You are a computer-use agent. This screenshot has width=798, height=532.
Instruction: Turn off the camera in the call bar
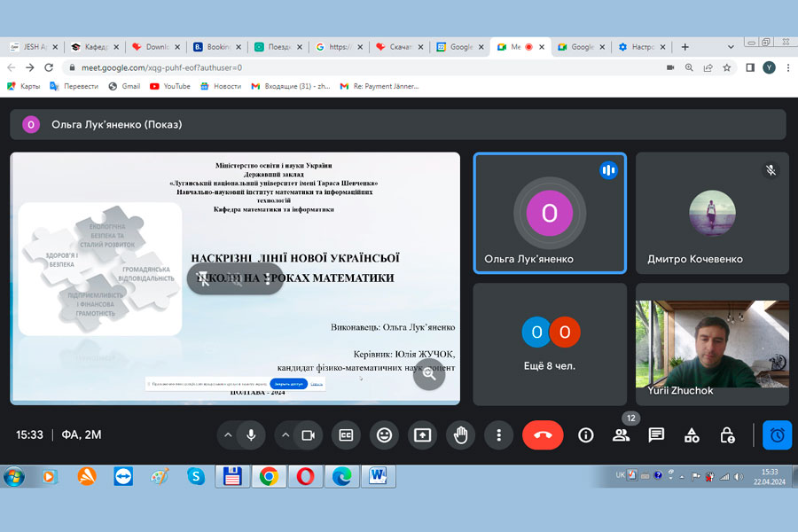[308, 435]
